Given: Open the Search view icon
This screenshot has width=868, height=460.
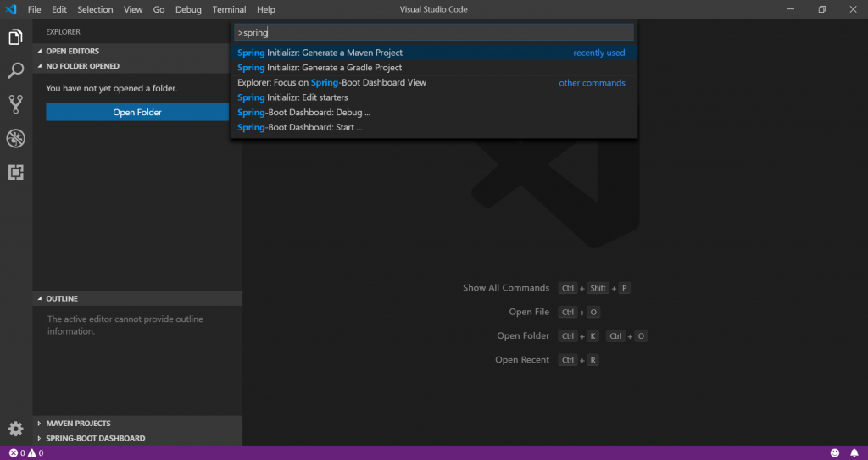Looking at the screenshot, I should coord(15,71).
